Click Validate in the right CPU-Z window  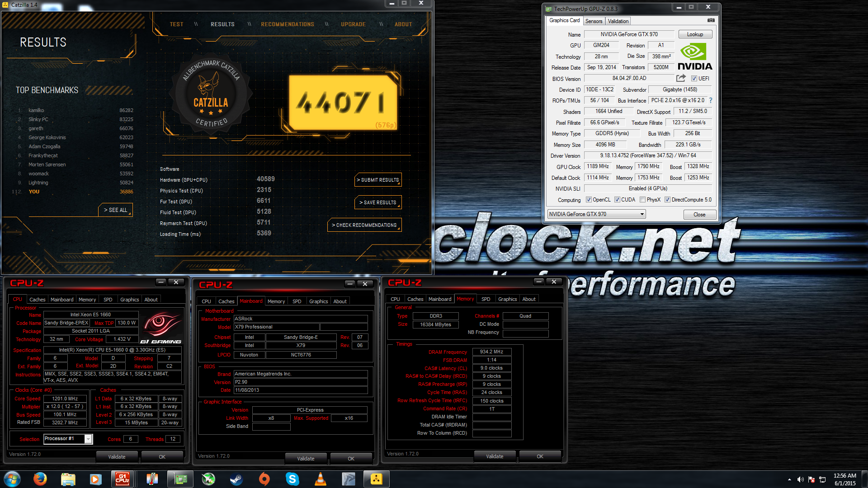[x=495, y=456]
